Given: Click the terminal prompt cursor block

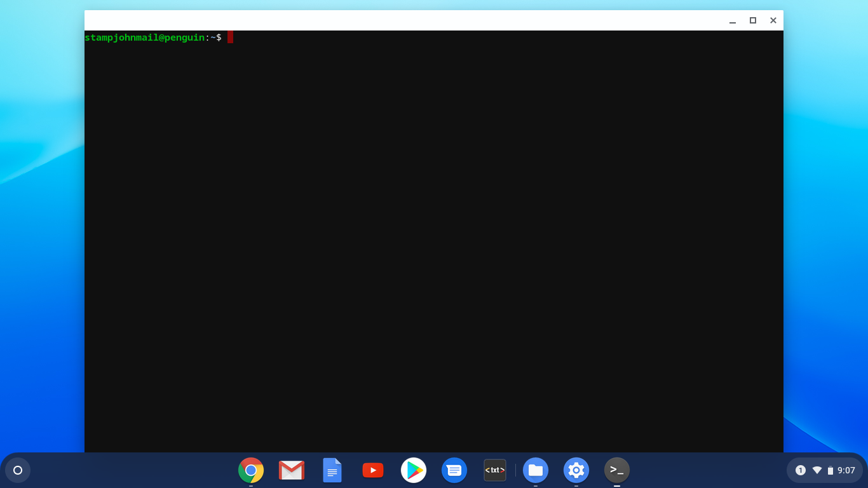Looking at the screenshot, I should (230, 37).
